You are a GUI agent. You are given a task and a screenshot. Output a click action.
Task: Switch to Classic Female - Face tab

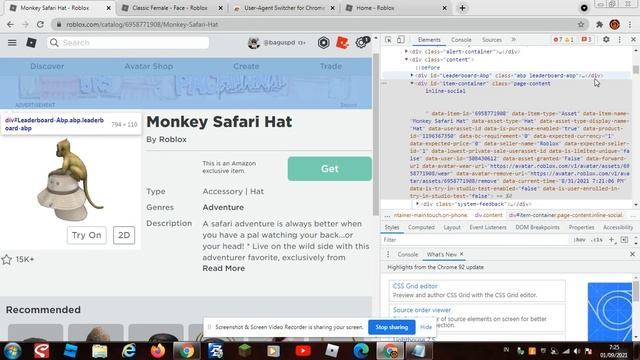(169, 8)
